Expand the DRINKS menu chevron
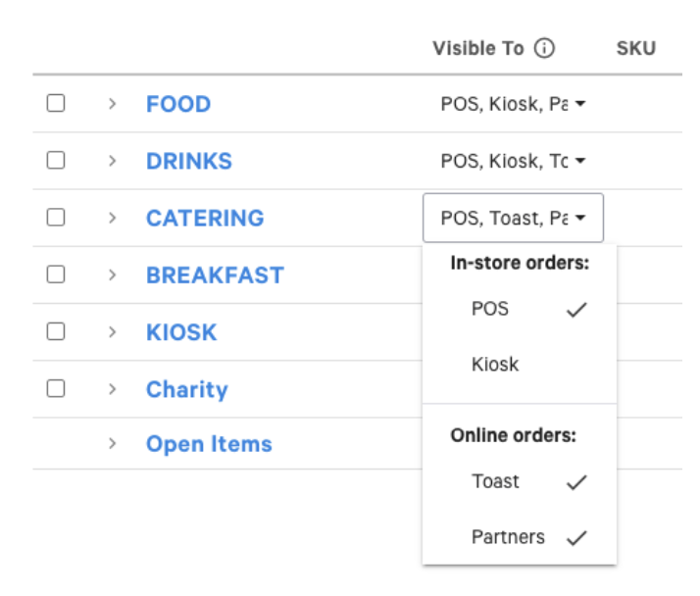700x596 pixels. 112,161
